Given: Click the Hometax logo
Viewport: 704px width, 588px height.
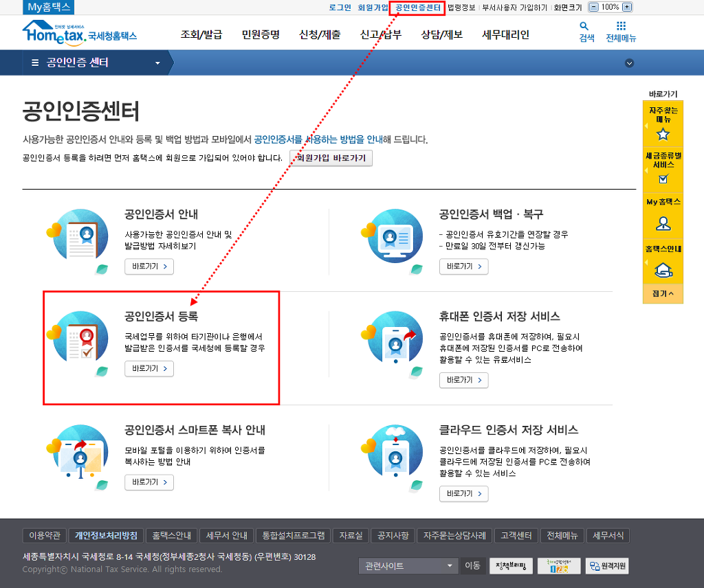Looking at the screenshot, I should tap(80, 33).
